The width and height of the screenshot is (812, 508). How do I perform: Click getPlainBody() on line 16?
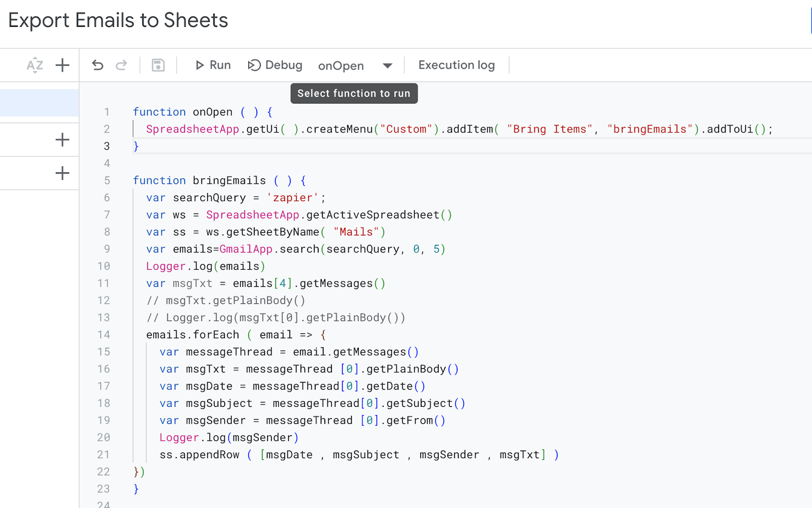(413, 369)
